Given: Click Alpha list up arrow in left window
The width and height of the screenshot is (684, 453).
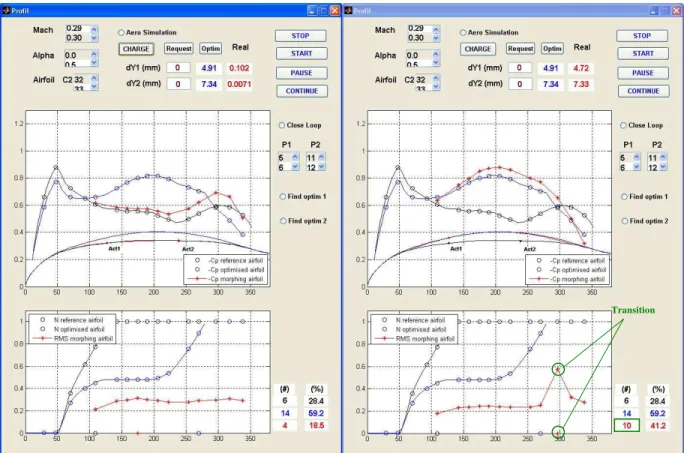Looking at the screenshot, I should coord(94,54).
